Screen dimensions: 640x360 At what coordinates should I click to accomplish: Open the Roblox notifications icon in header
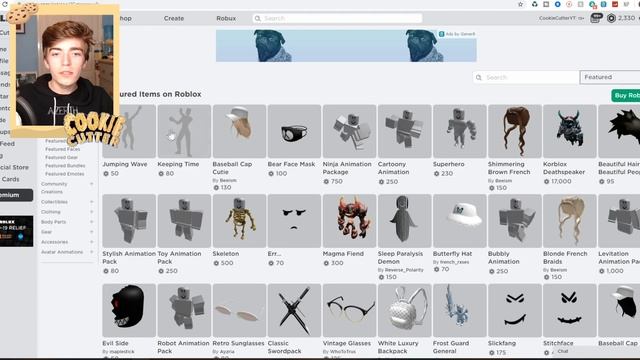tap(596, 18)
